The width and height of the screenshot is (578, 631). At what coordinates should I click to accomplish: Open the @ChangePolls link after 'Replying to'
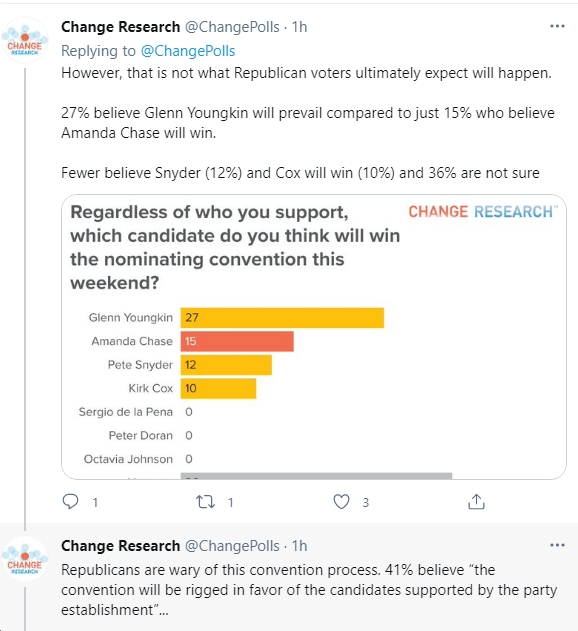click(x=188, y=51)
